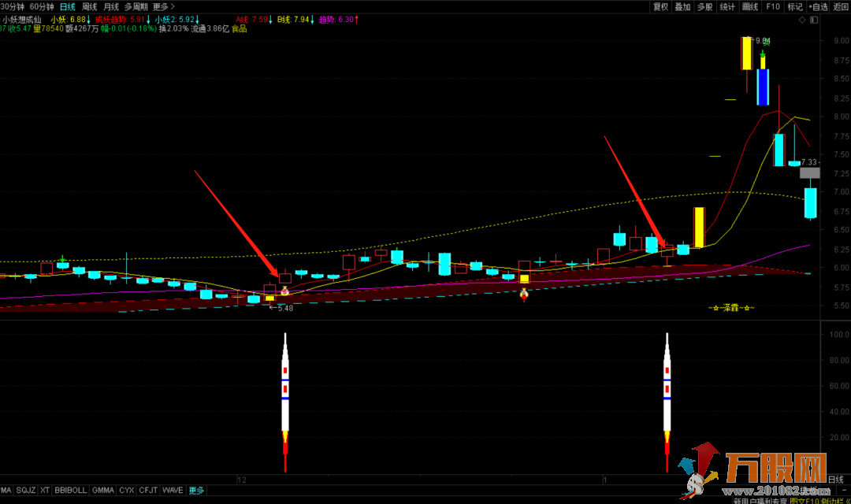Image resolution: width=851 pixels, height=504 pixels.
Task: Open the 画线 drawing tools
Action: pyautogui.click(x=750, y=7)
